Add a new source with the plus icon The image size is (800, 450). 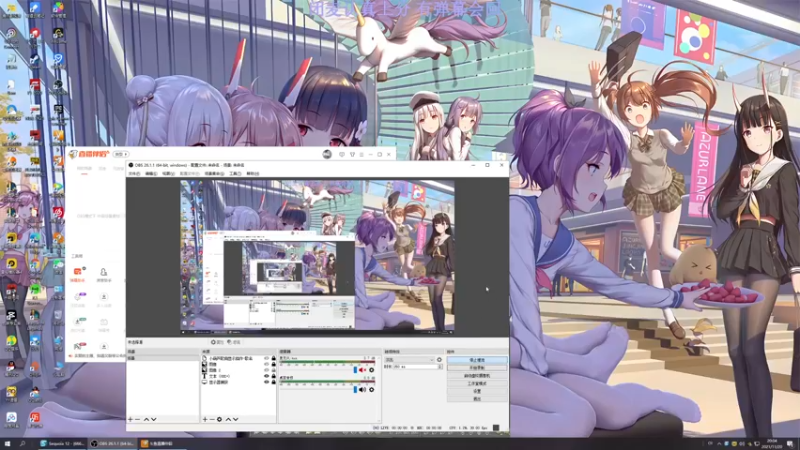click(x=205, y=419)
